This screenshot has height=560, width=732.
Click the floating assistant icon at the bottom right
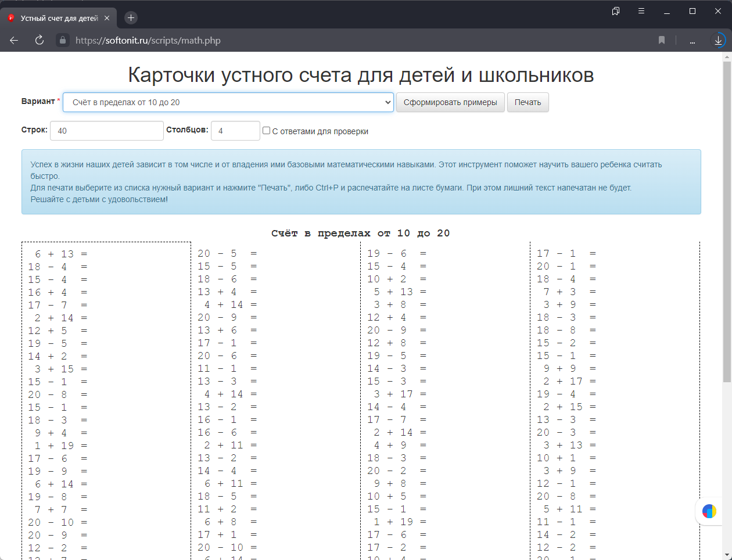[x=709, y=511]
